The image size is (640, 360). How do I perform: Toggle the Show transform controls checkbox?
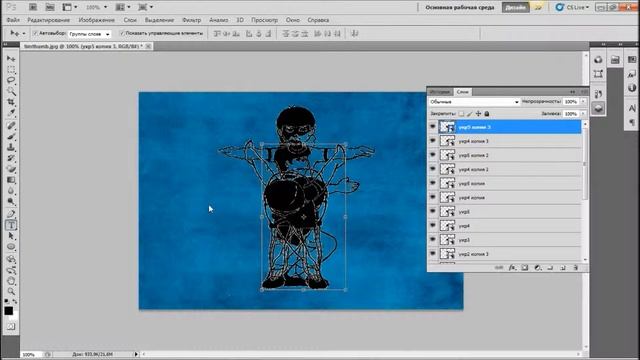(122, 33)
